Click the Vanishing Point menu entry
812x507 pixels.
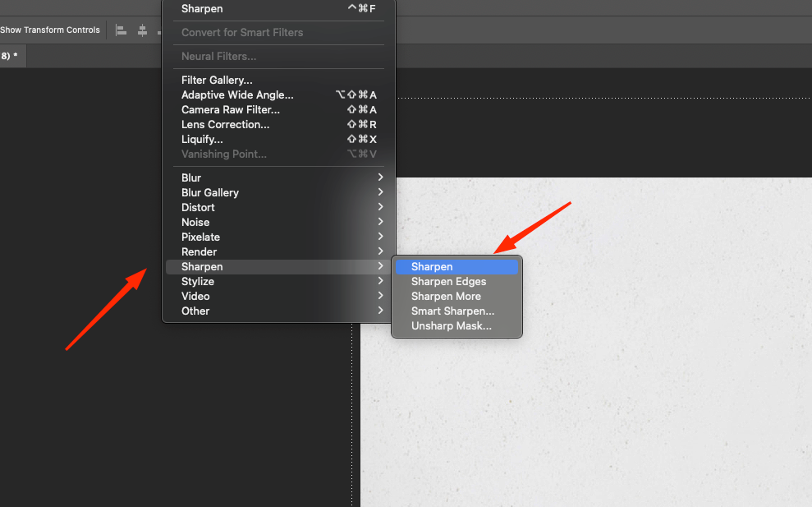coord(278,154)
